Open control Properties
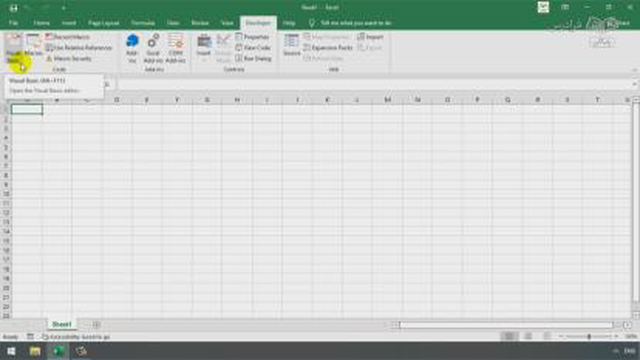The width and height of the screenshot is (640, 360). (x=252, y=37)
